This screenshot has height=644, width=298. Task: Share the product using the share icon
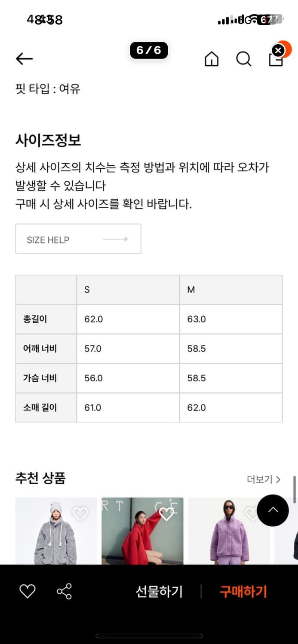coord(64,591)
